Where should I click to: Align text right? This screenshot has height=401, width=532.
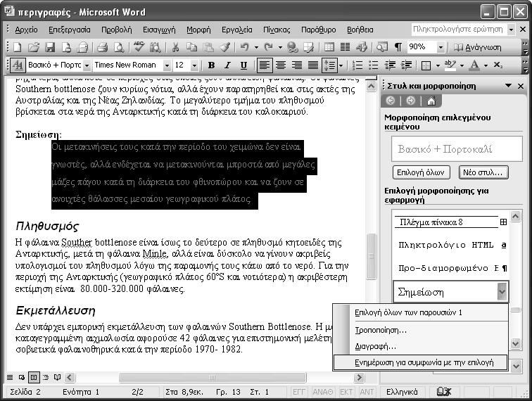pos(297,65)
